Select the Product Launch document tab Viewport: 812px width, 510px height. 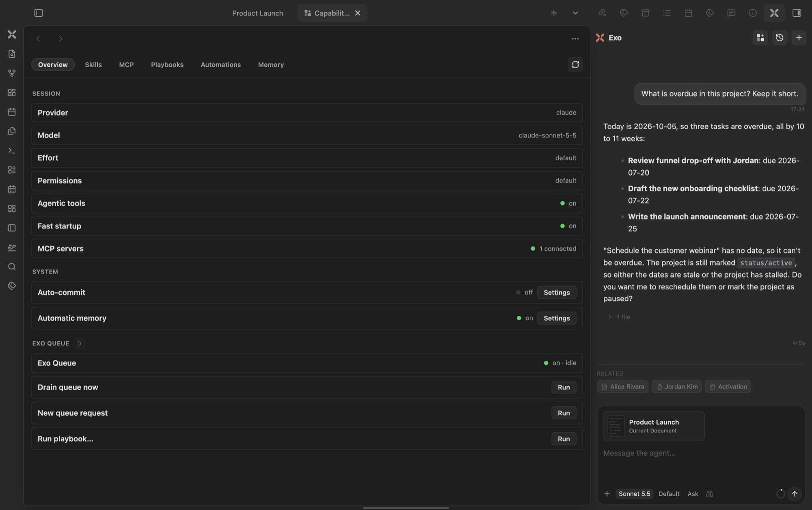pos(257,13)
